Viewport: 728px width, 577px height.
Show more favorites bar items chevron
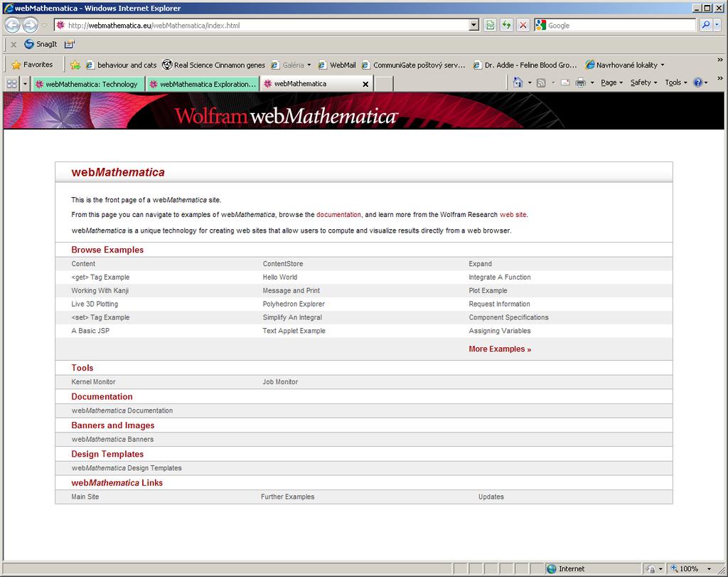click(720, 60)
